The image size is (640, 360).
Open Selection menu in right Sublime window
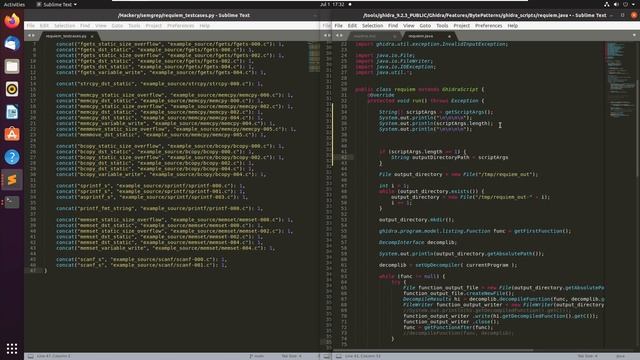click(x=373, y=25)
